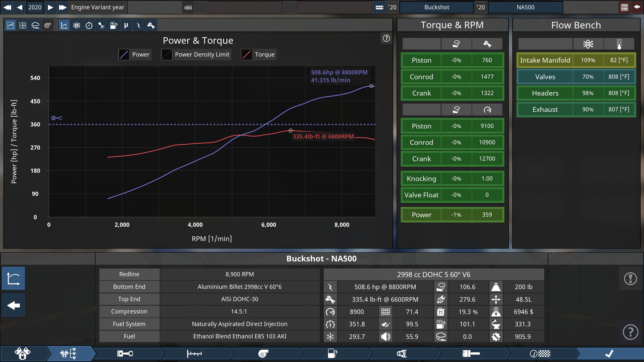This screenshot has height=362, width=644.
Task: Show the fuel injector spray graph
Action: [101, 25]
